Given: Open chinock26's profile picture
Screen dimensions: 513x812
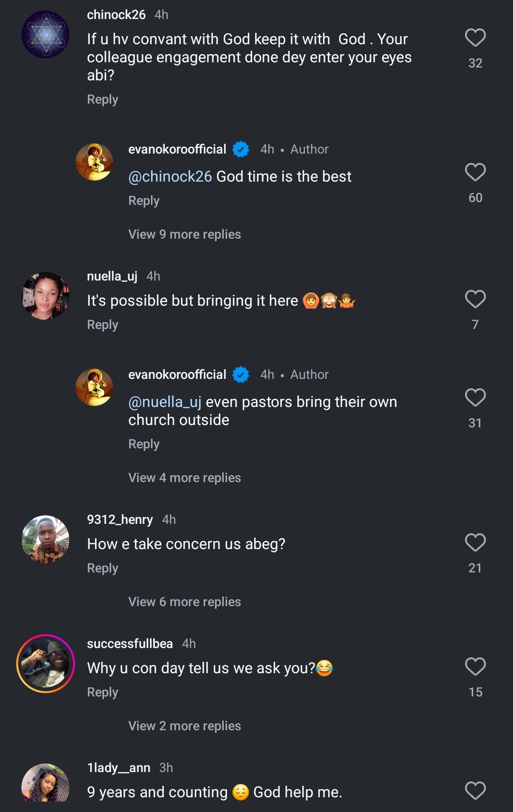Looking at the screenshot, I should 46,35.
